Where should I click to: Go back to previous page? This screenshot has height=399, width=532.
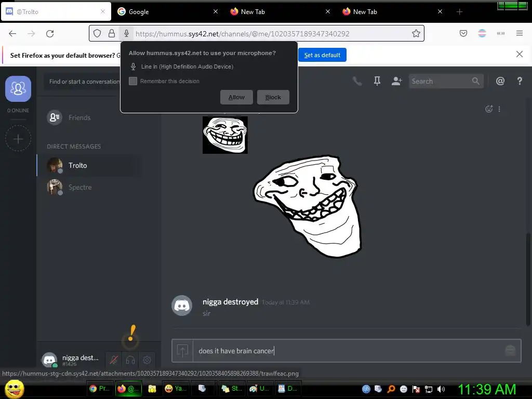pos(12,33)
